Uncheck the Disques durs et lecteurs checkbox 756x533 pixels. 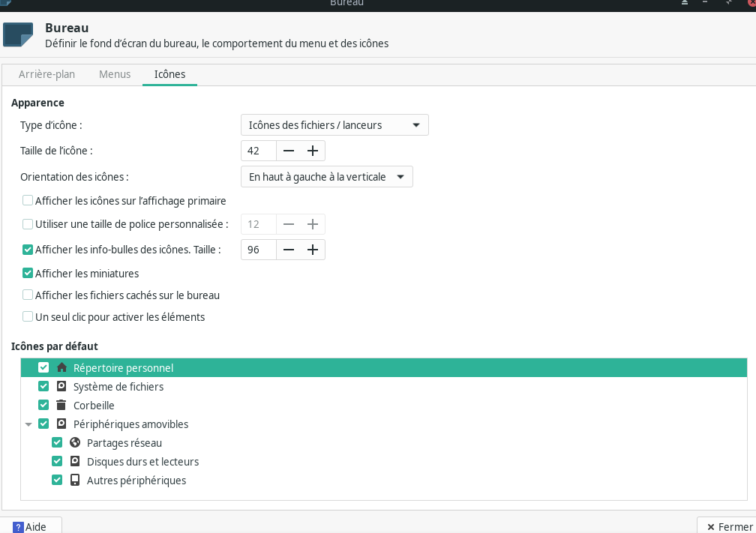[57, 461]
